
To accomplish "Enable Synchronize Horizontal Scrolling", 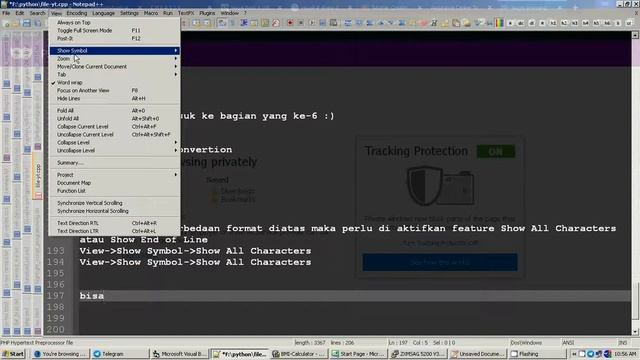I will pos(114,211).
